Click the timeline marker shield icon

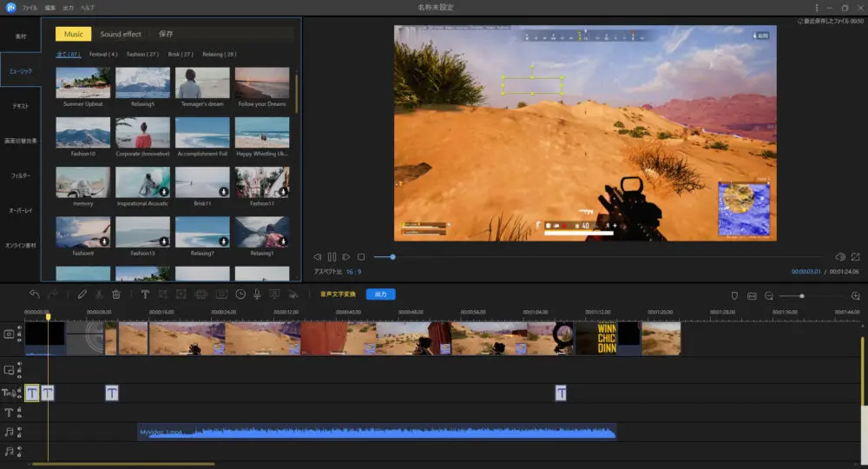coord(734,296)
